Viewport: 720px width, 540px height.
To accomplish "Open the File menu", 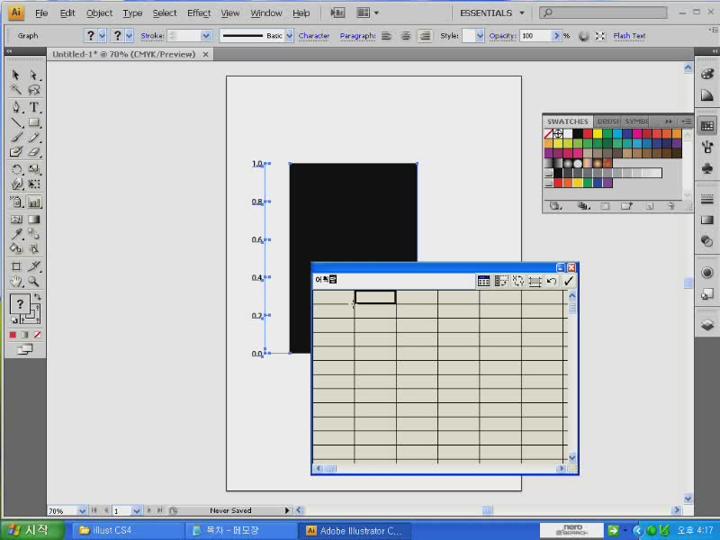I will click(41, 13).
